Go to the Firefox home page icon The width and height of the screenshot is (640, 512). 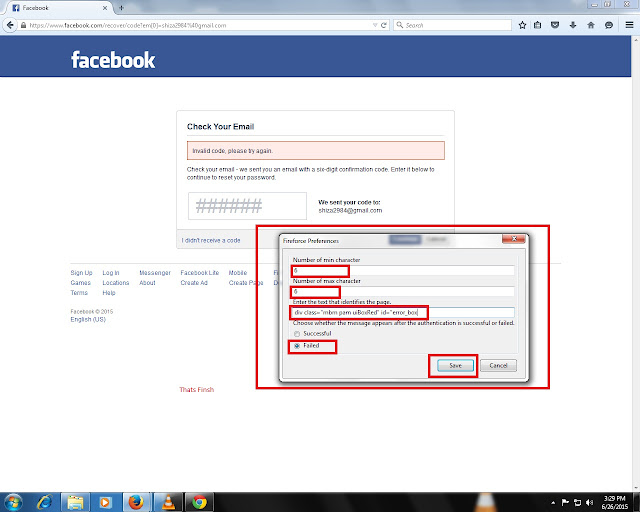(x=591, y=25)
